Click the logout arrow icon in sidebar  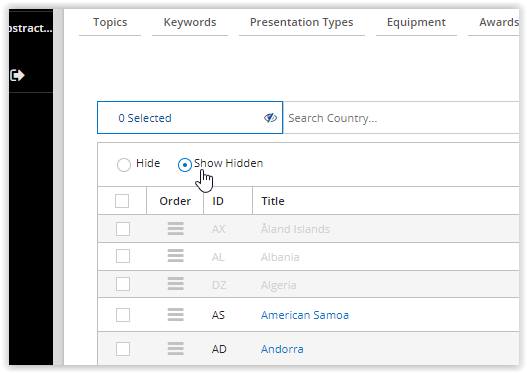(17, 75)
